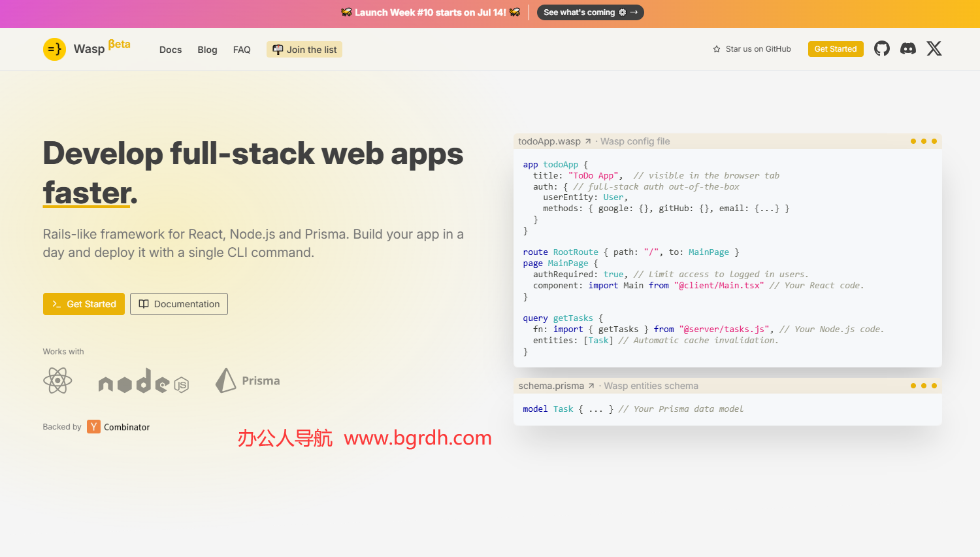Click Star us on GitHub link
This screenshot has height=557, width=980.
(758, 49)
